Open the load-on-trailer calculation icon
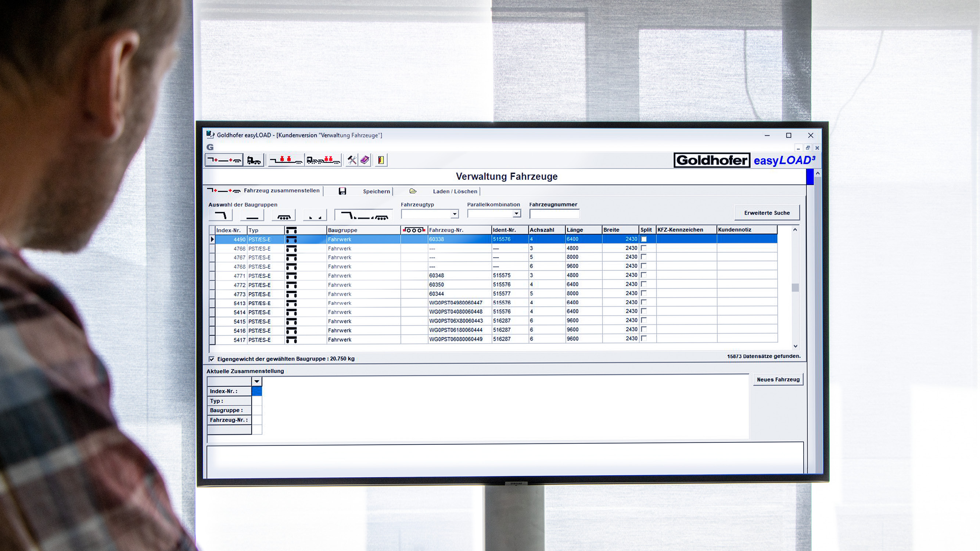 286,160
